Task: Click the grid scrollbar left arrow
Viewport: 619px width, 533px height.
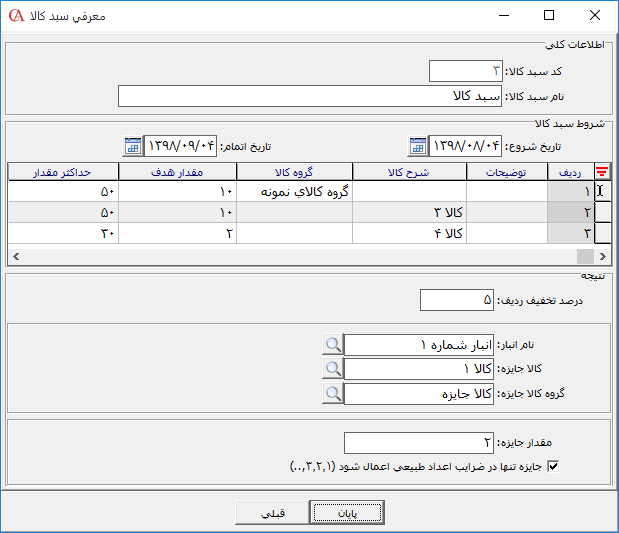Action: (16, 256)
